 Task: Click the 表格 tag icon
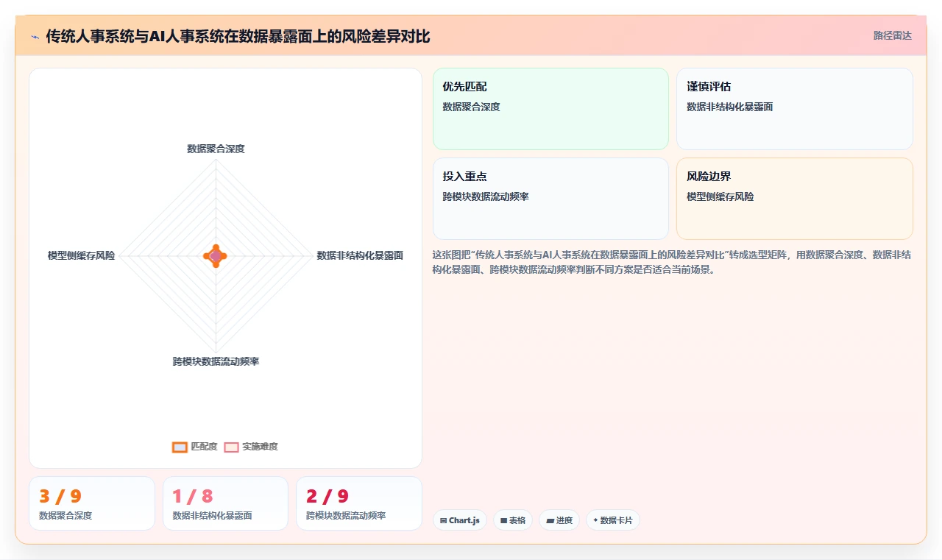503,520
